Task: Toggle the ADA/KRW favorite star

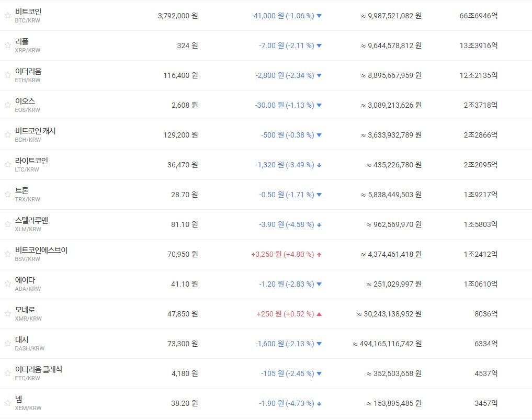Action: [x=7, y=284]
